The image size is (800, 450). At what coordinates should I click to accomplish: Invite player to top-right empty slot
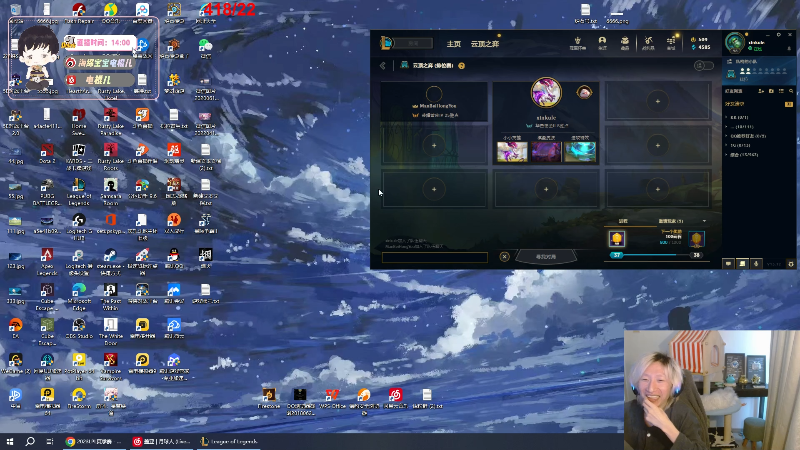coord(658,102)
